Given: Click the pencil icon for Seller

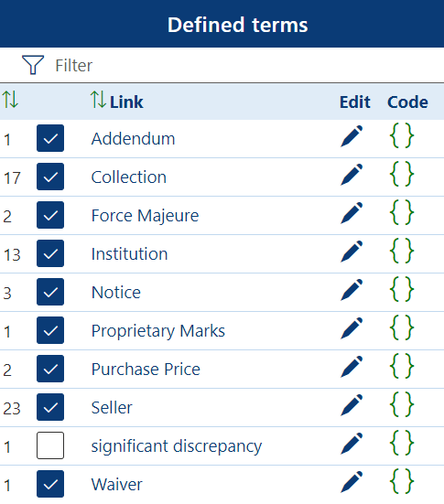Looking at the screenshot, I should pyautogui.click(x=352, y=405).
